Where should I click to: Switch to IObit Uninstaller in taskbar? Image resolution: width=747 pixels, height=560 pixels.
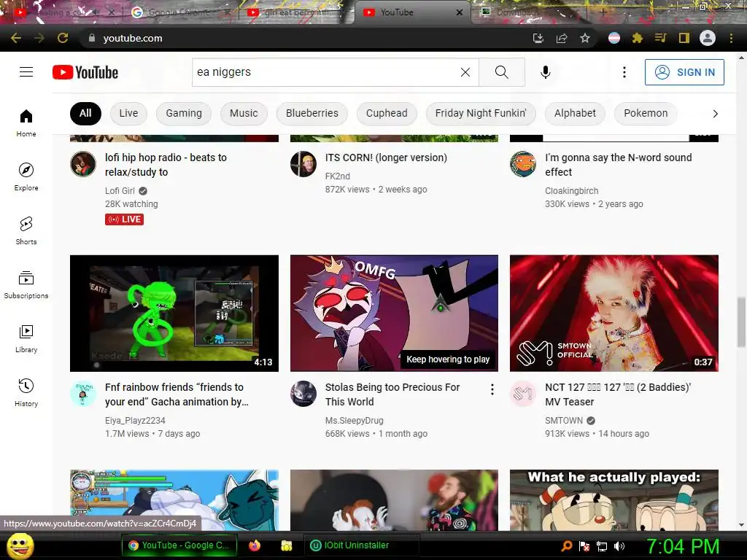pos(362,545)
